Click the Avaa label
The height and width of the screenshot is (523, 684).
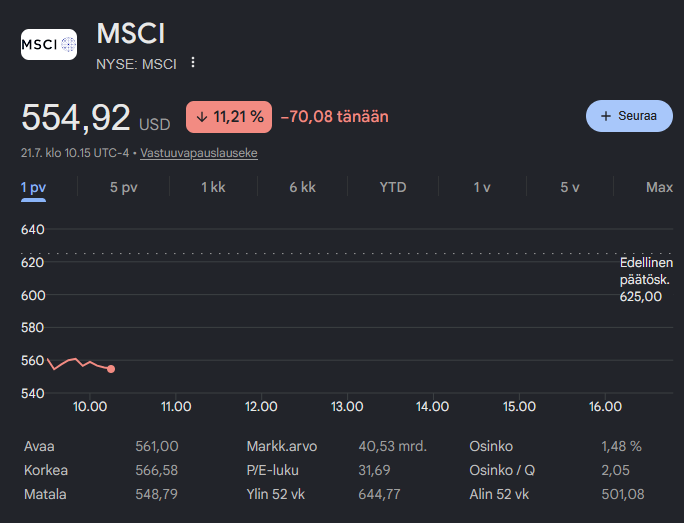click(39, 446)
